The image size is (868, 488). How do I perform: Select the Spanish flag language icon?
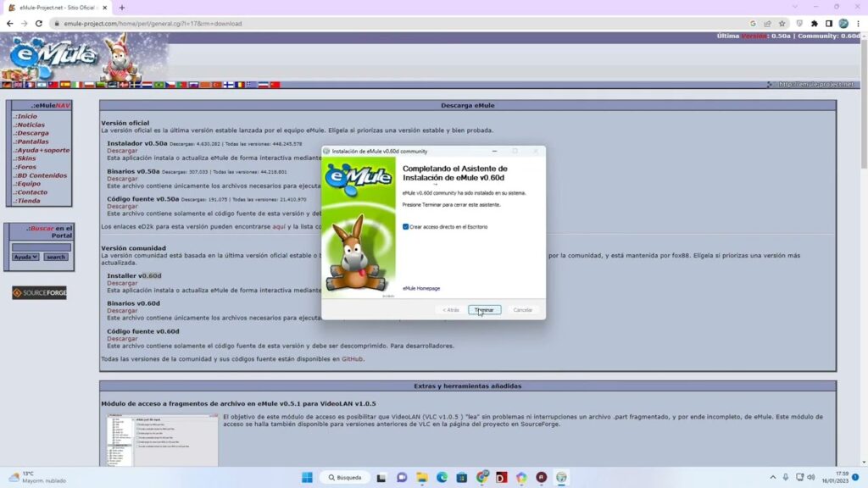click(x=65, y=85)
